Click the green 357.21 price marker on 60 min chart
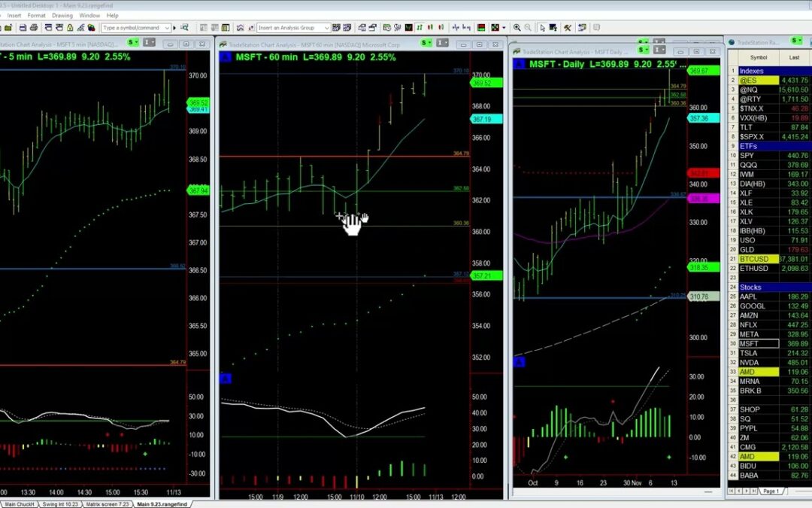 tap(486, 276)
